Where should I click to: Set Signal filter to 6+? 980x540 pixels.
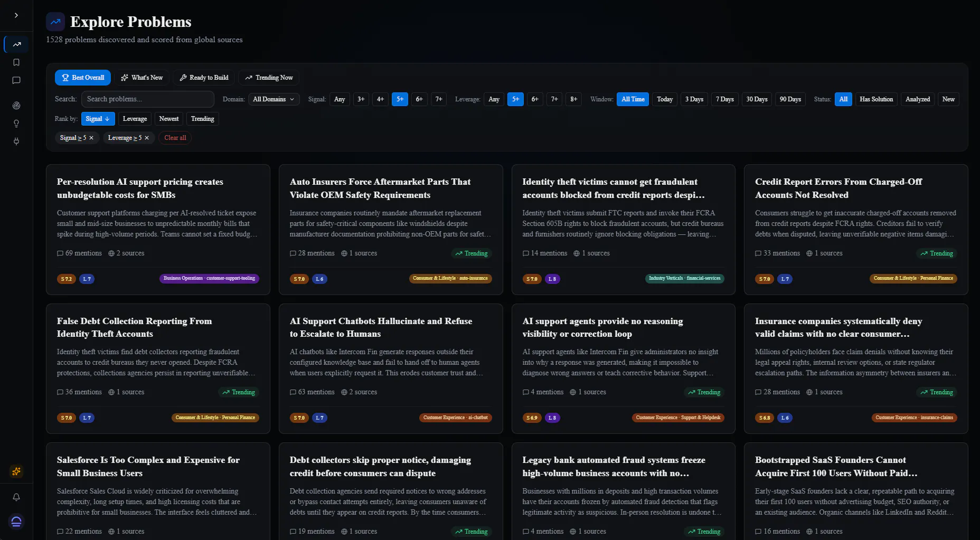coord(419,99)
